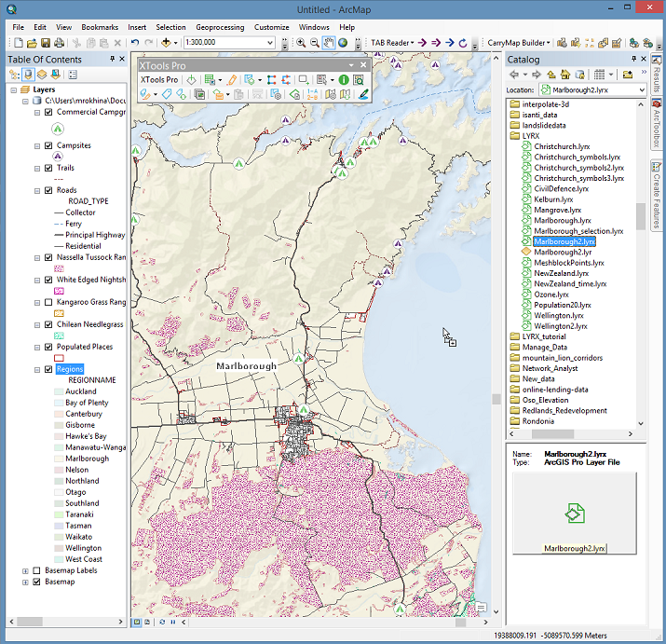Open the LYRX_tutorial folder in Catalog

coord(544,336)
